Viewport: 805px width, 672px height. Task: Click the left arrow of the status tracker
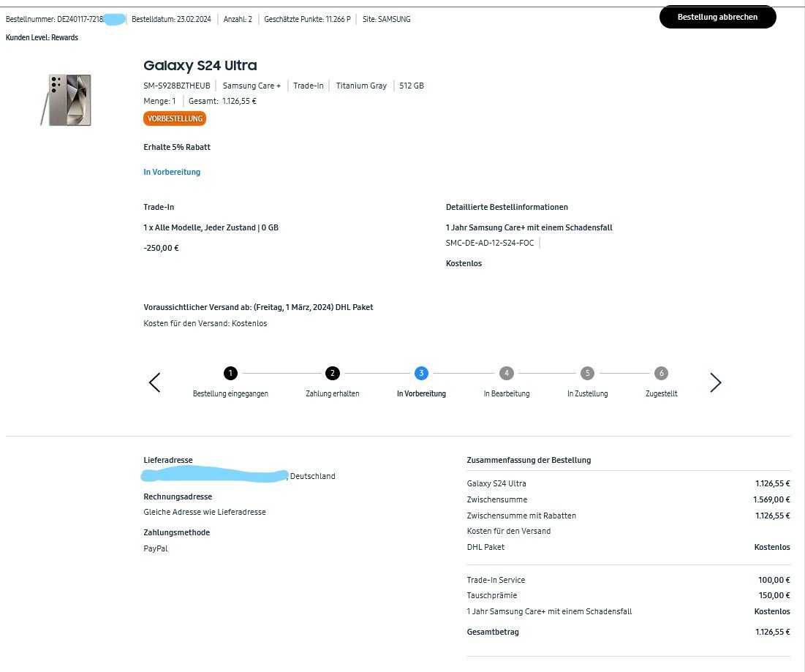point(154,382)
